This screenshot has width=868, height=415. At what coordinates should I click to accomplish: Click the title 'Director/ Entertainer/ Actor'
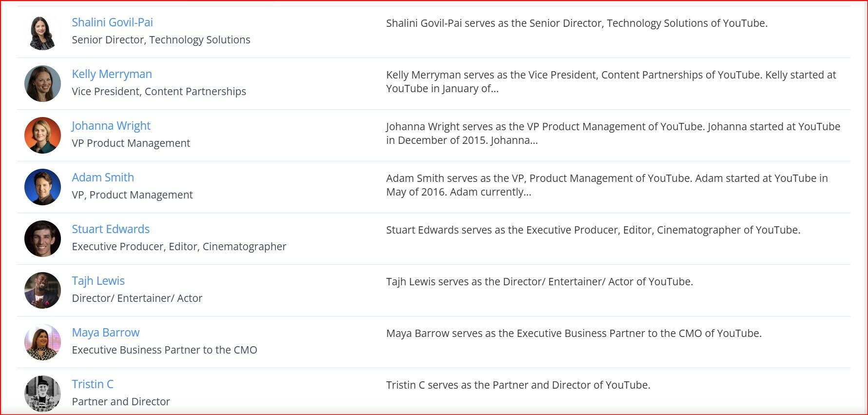click(137, 298)
